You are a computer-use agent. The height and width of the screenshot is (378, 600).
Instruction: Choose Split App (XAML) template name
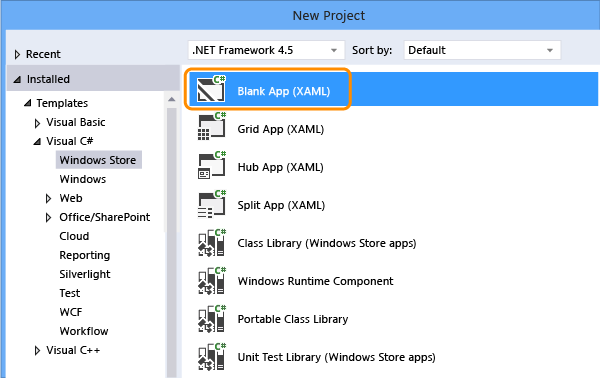coord(281,205)
